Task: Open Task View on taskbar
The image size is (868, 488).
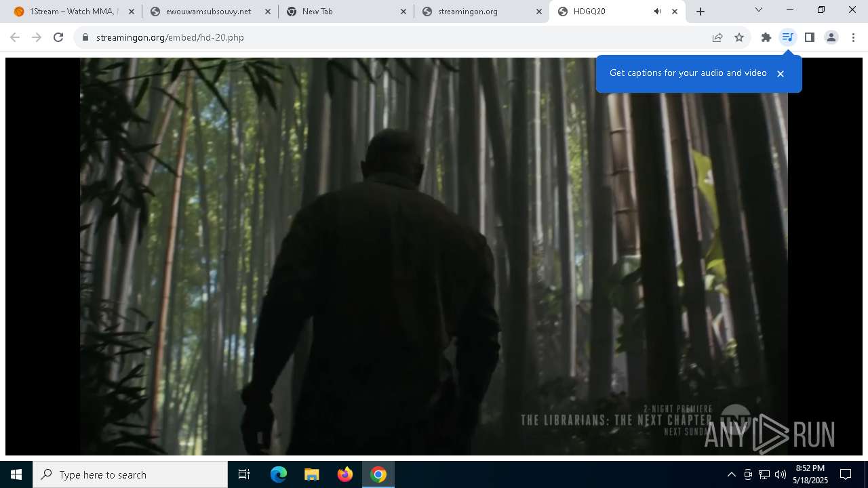Action: pos(244,474)
